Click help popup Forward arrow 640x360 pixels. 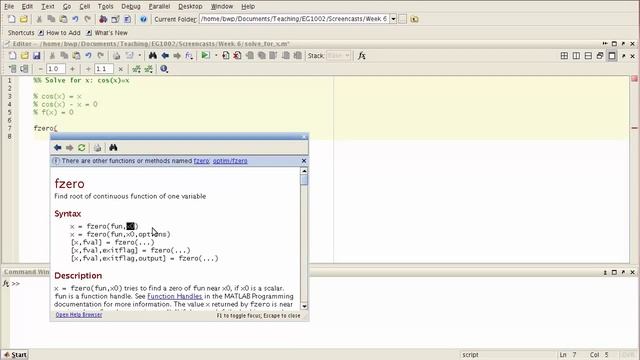point(69,148)
